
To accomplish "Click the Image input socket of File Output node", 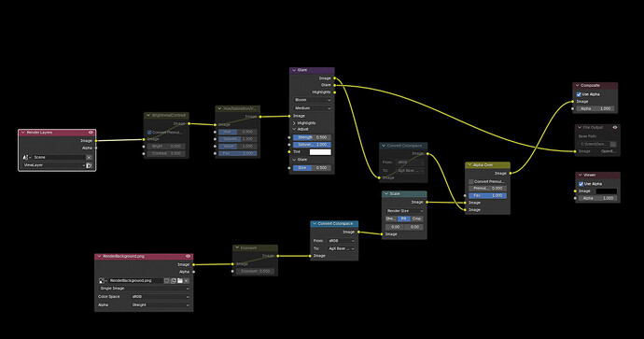I will 575,151.
